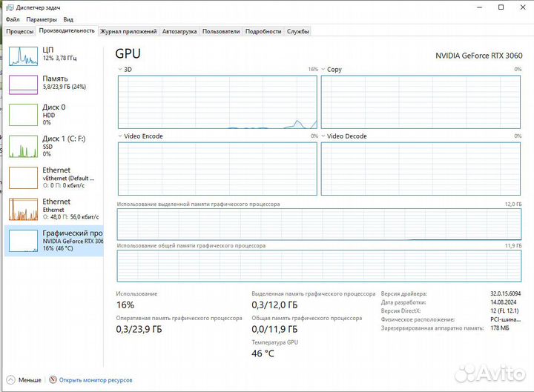Viewport: 534px width, 392px height.
Task: Switch to the Процессы tab
Action: tap(20, 31)
